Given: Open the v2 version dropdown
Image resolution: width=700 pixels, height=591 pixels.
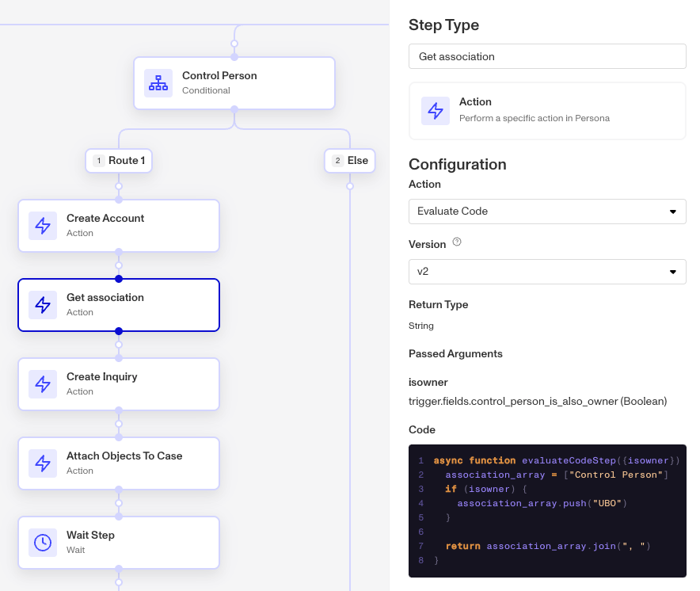Looking at the screenshot, I should (547, 272).
